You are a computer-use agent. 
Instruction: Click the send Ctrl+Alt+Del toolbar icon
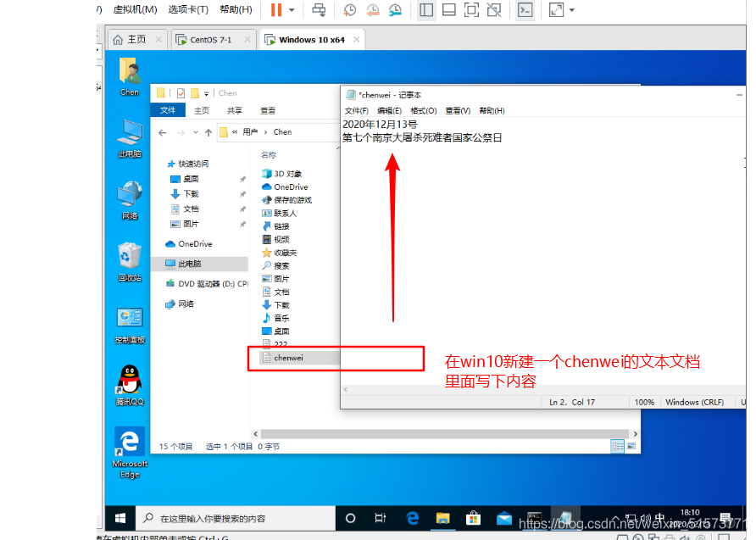pyautogui.click(x=319, y=9)
